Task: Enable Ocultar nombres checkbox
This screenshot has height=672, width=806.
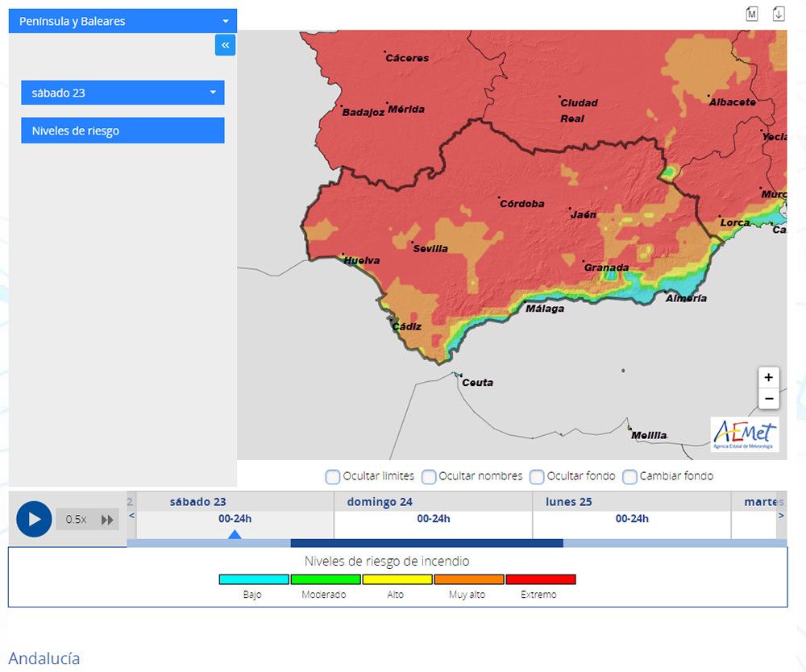Action: pyautogui.click(x=429, y=477)
